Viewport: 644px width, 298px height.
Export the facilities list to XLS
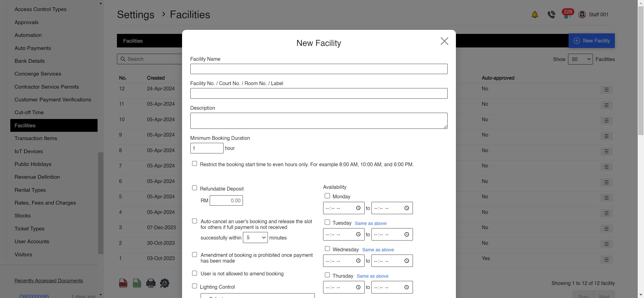(x=137, y=283)
